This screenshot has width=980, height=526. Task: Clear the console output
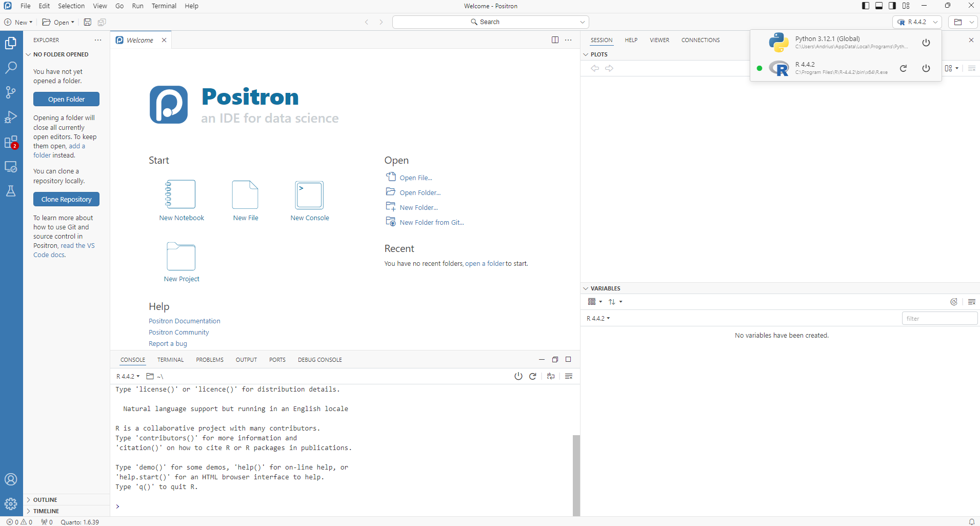click(569, 376)
